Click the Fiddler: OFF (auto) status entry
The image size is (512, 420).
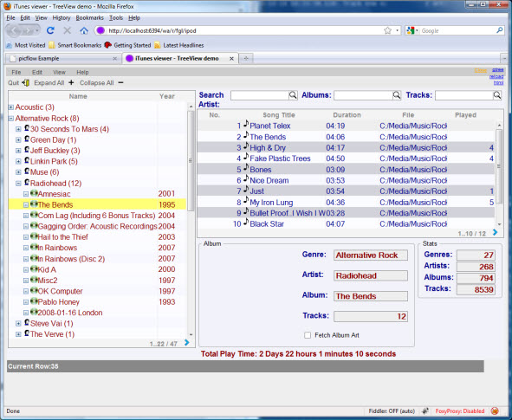click(x=392, y=410)
